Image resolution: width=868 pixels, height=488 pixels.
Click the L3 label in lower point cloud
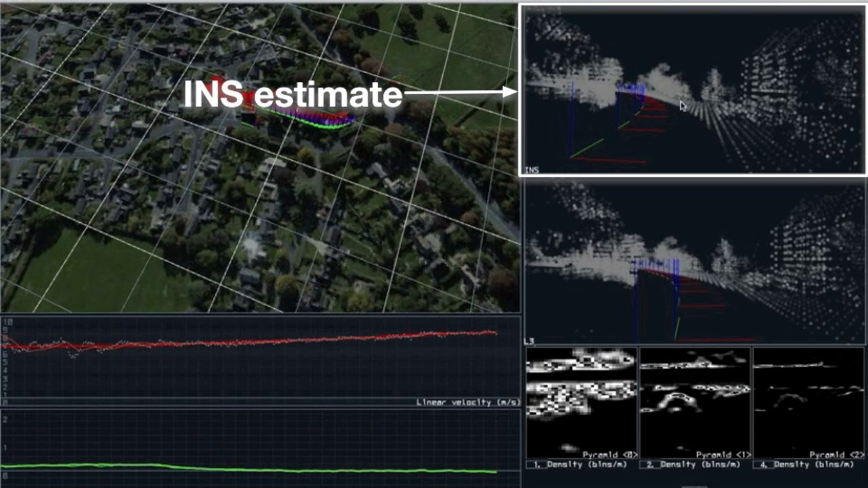pyautogui.click(x=529, y=341)
